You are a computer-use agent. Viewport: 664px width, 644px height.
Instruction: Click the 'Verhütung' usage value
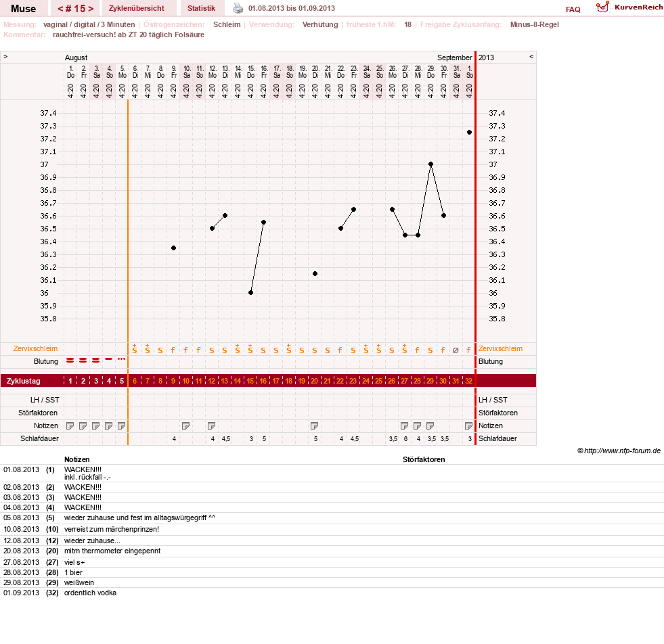[320, 24]
